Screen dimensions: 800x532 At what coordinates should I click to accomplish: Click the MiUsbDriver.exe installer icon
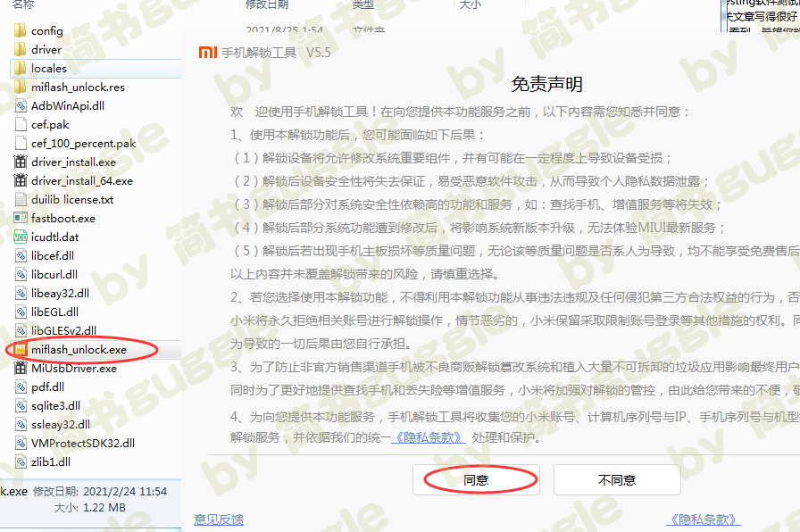pos(21,369)
